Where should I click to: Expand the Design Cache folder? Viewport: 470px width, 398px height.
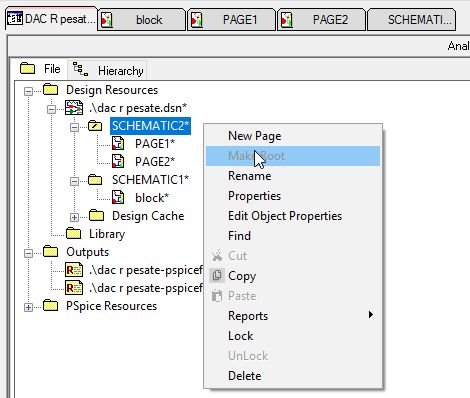[x=74, y=217]
